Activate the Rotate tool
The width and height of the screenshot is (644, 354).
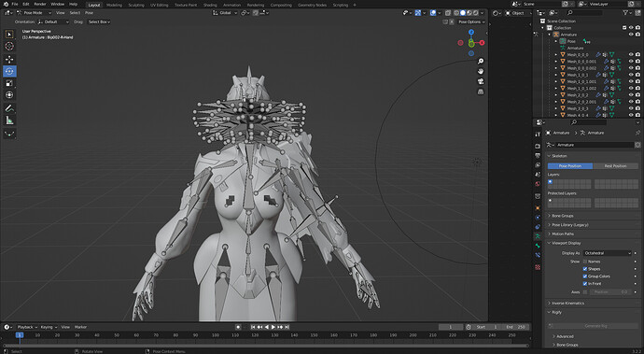(9, 71)
